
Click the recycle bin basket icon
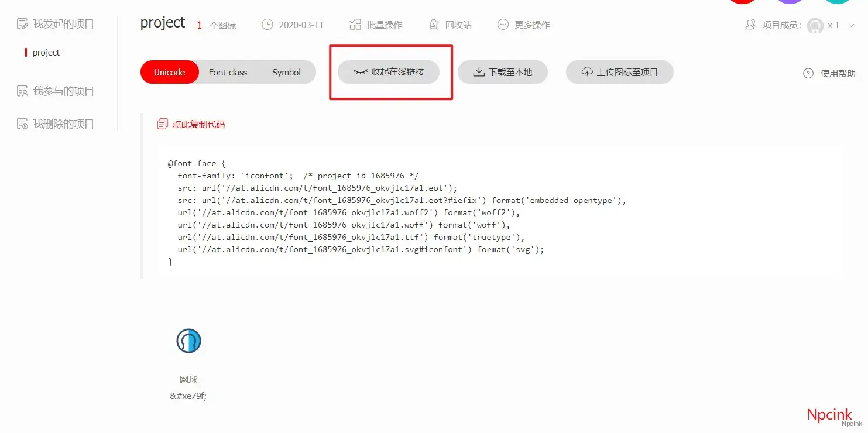pyautogui.click(x=434, y=25)
